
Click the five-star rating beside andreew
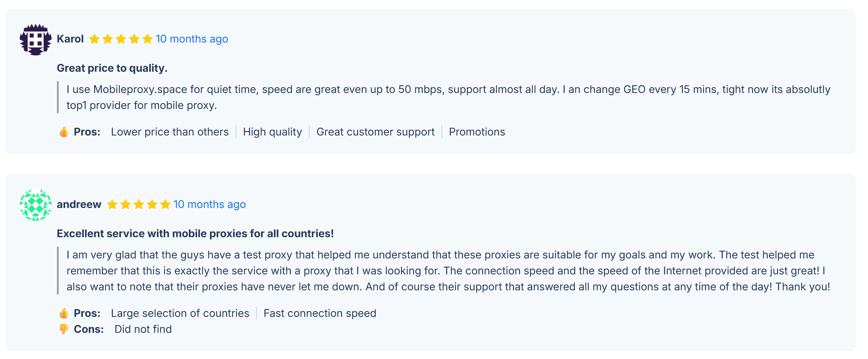tap(138, 205)
